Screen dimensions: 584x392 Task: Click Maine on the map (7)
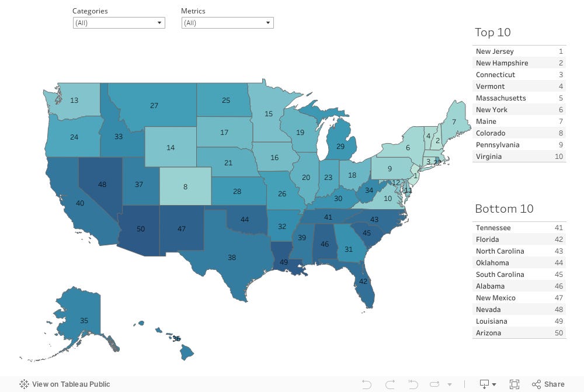coord(454,122)
